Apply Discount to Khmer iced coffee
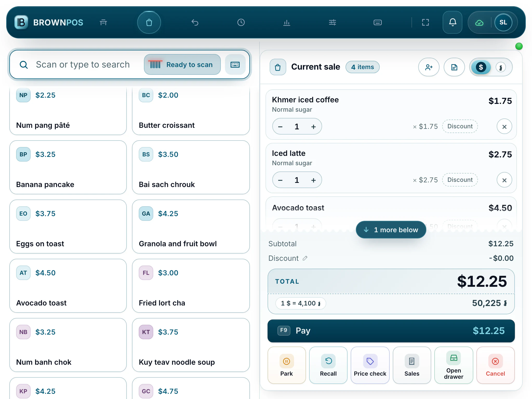Viewport: 532px width, 399px height. pos(460,126)
